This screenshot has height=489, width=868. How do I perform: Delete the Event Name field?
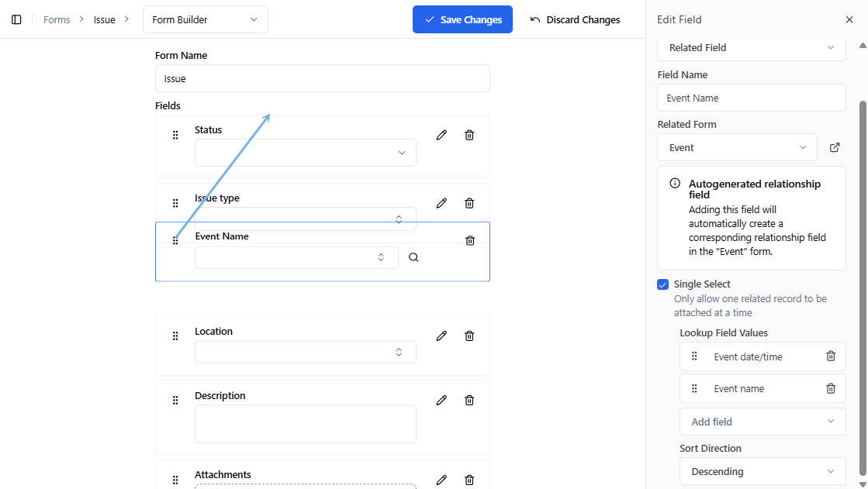coord(470,240)
